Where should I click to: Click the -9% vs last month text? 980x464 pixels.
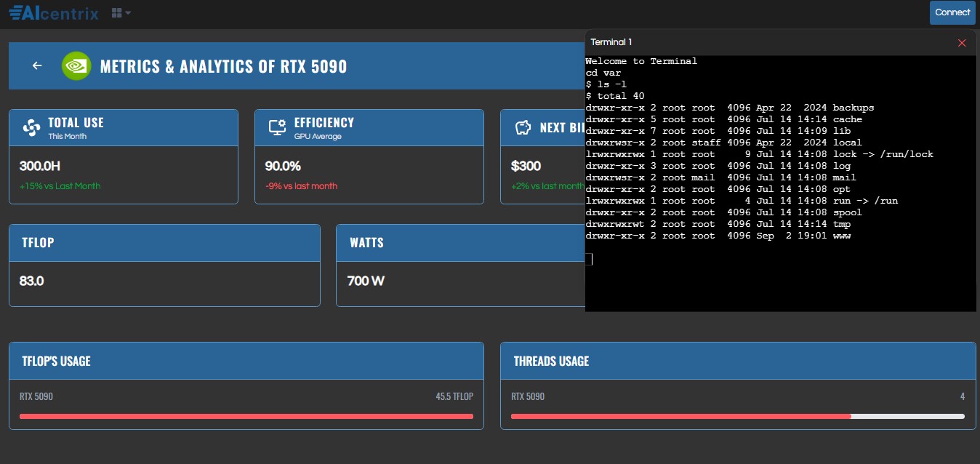click(301, 186)
